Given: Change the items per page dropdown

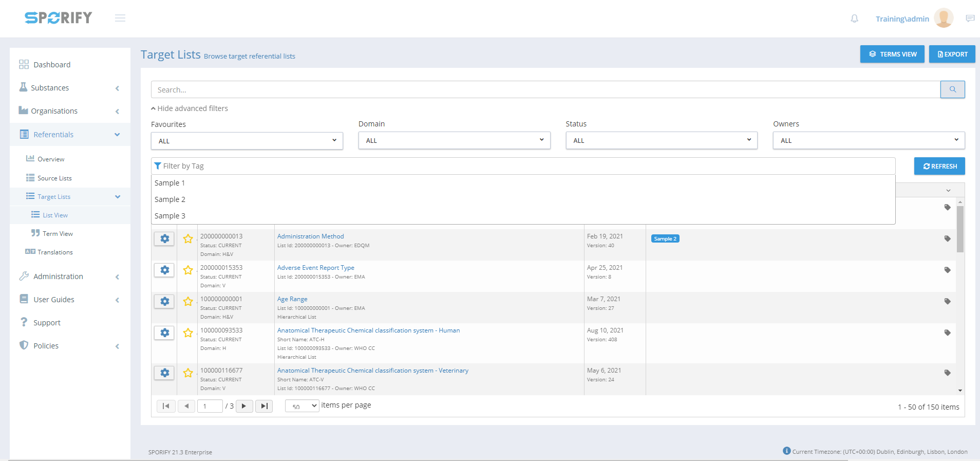Looking at the screenshot, I should [302, 406].
